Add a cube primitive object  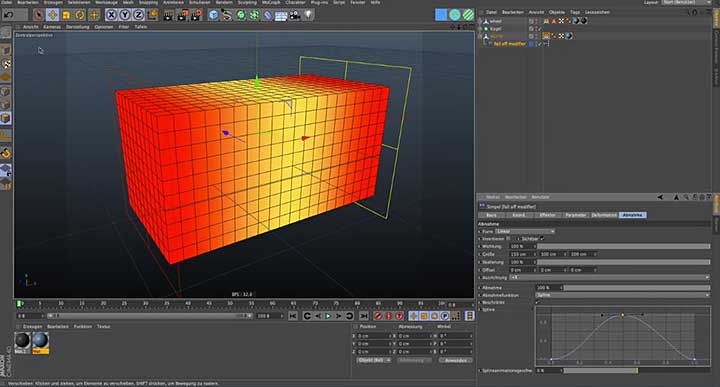(x=213, y=15)
